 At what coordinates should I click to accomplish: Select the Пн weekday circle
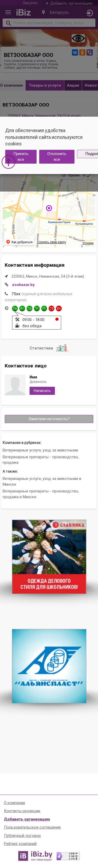coord(15,308)
